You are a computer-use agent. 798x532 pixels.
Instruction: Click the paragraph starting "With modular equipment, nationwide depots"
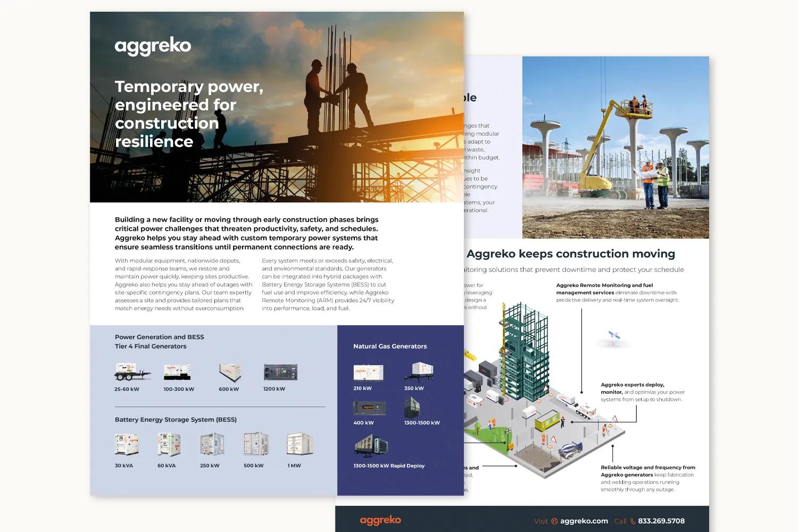(x=184, y=285)
